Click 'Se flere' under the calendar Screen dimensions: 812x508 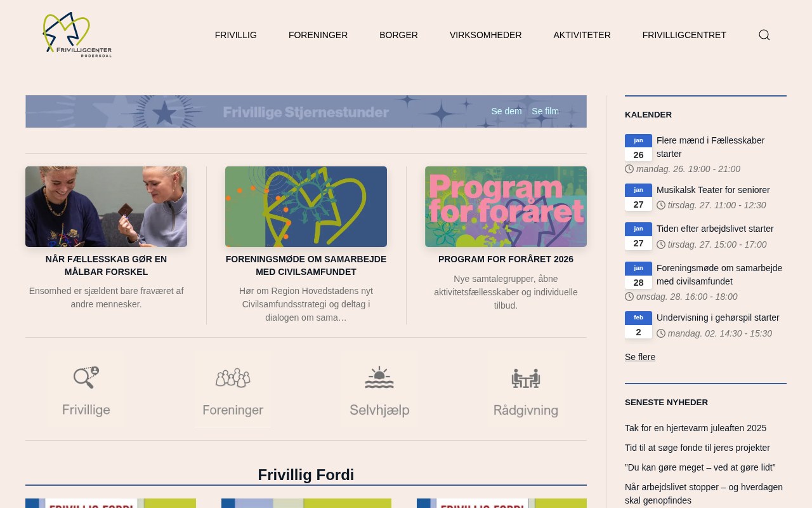click(640, 357)
